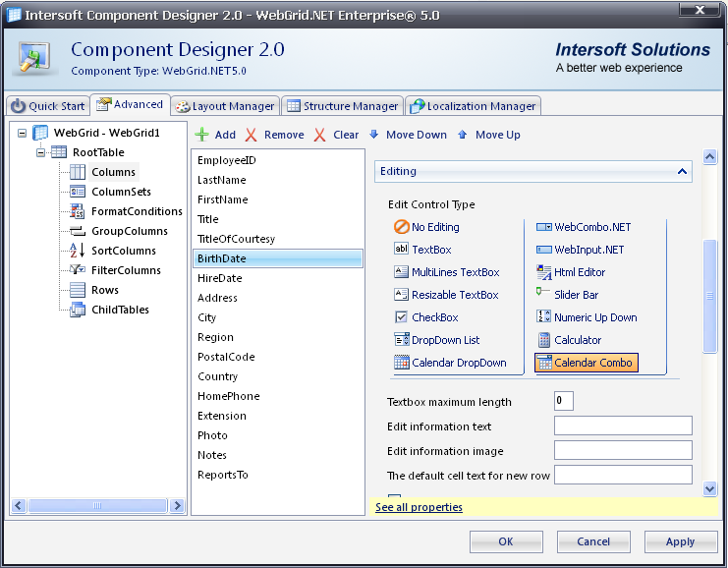Click the tree scroll right arrow
The width and height of the screenshot is (728, 568).
pos(177,505)
